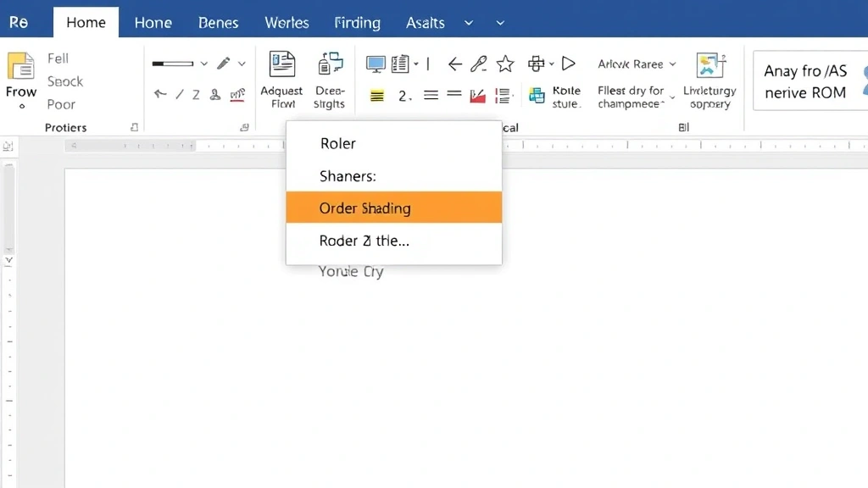This screenshot has height=488, width=868.
Task: Click the Rolte stute table icon
Action: [x=537, y=96]
